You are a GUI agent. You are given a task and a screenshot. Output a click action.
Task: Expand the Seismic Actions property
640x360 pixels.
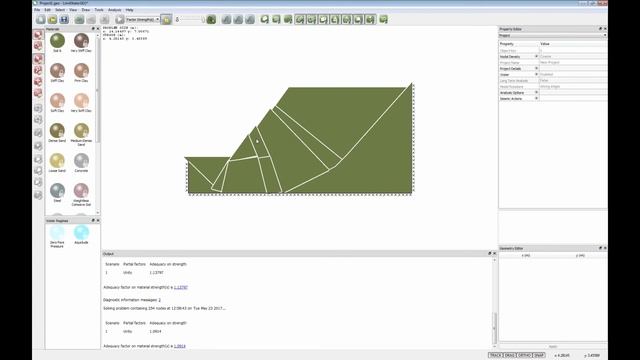[536, 98]
